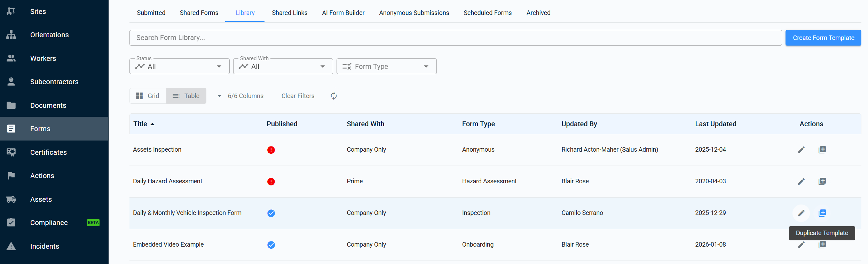
Task: Switch to the AI Form Builder tab
Action: tap(343, 13)
